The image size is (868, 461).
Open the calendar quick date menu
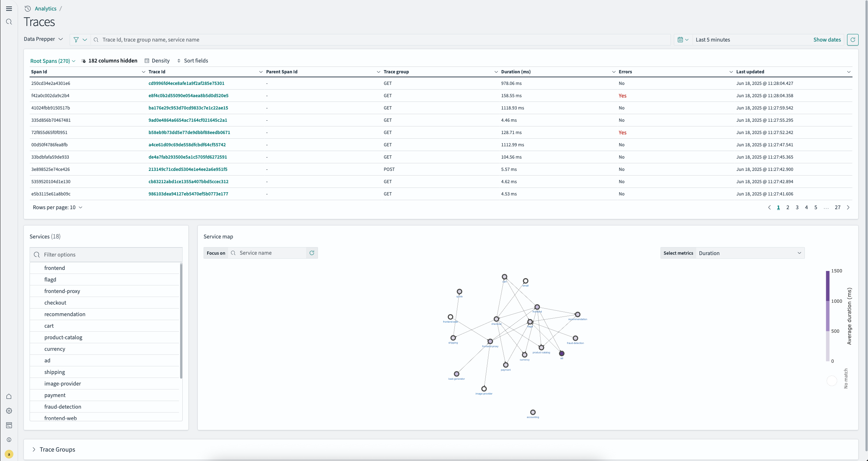[x=683, y=40]
